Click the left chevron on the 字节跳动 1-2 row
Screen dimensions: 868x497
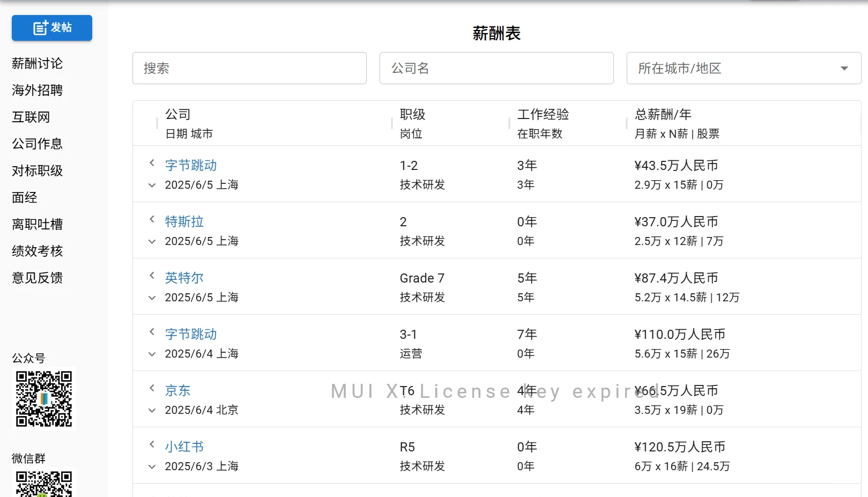point(152,163)
